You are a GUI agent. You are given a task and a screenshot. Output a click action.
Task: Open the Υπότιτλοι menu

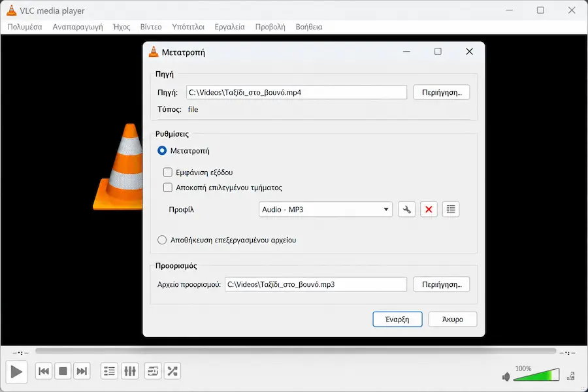point(188,27)
